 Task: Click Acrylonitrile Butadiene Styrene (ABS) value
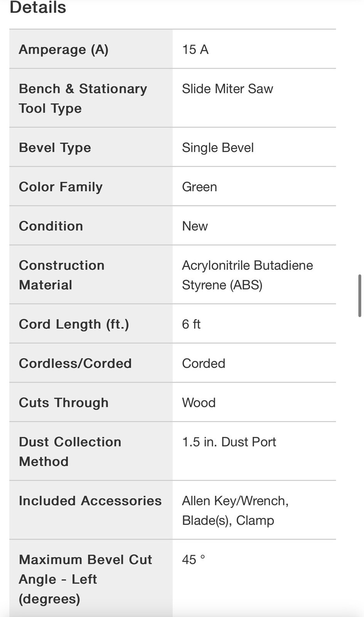(247, 275)
